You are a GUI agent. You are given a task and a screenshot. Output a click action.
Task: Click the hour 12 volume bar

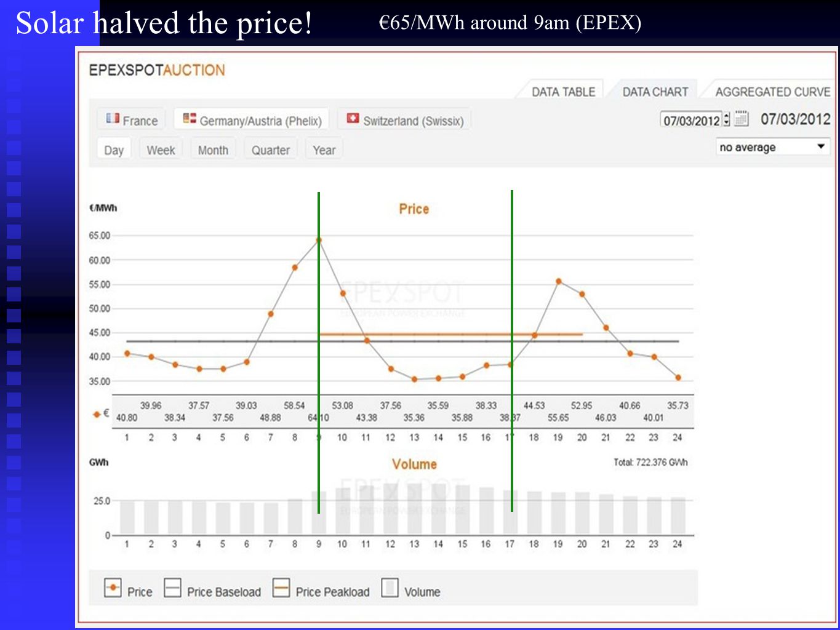[390, 509]
